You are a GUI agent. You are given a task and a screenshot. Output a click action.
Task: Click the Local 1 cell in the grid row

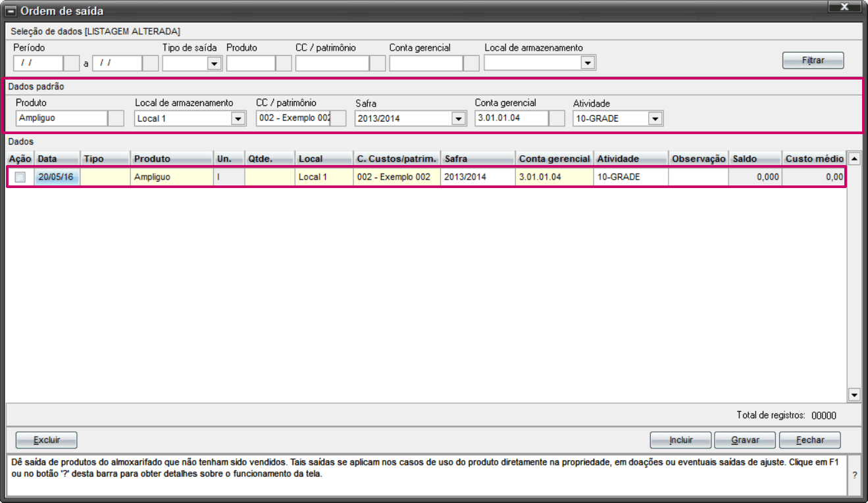(324, 177)
